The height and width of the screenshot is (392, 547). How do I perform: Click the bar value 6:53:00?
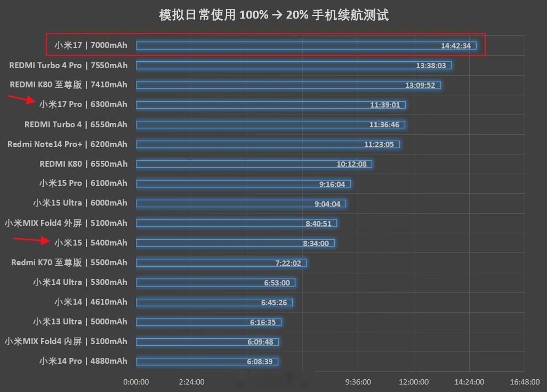coord(277,283)
